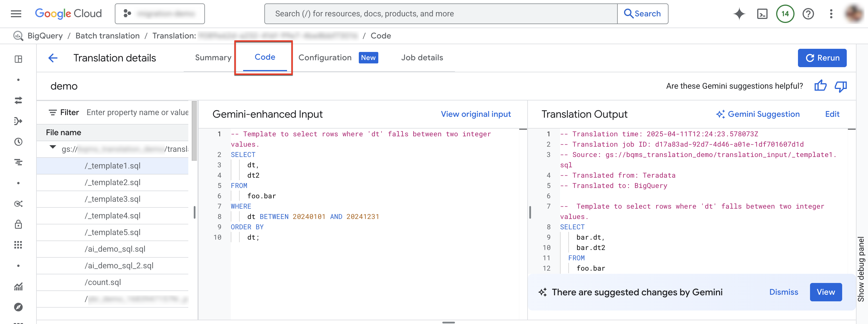Open the lock icon in the left sidebar

18,224
